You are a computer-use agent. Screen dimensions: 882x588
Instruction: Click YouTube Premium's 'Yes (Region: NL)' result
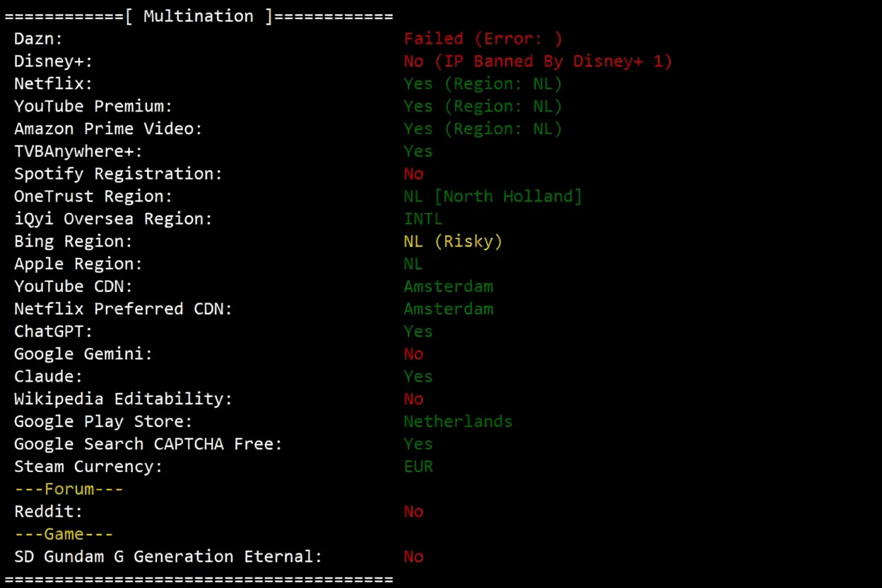pyautogui.click(x=483, y=107)
